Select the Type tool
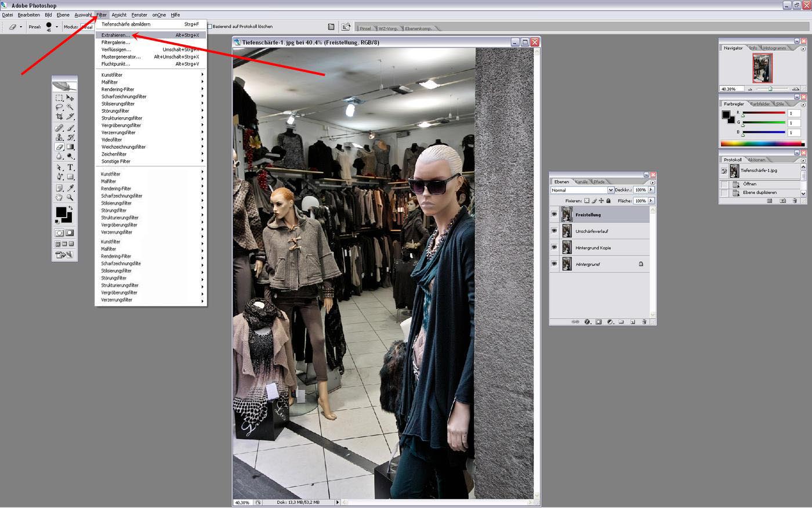The height and width of the screenshot is (508, 812). (x=70, y=167)
